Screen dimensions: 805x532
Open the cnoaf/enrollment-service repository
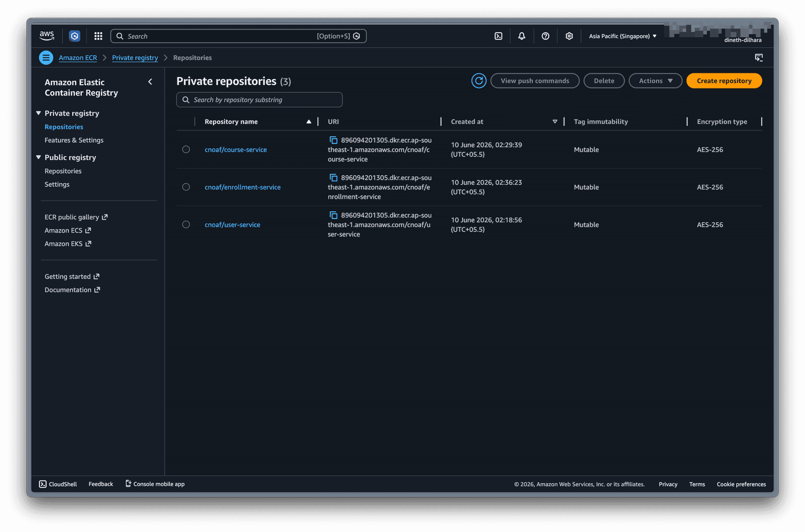point(243,187)
